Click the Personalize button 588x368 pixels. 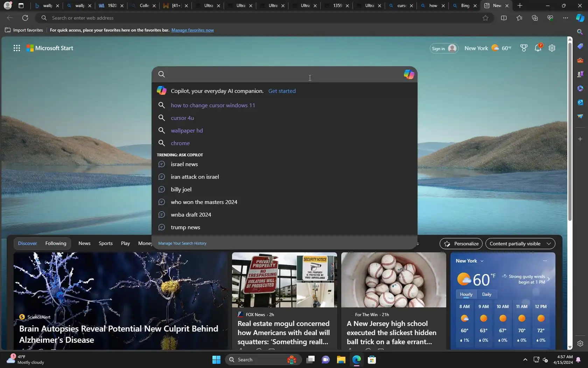coord(461,244)
